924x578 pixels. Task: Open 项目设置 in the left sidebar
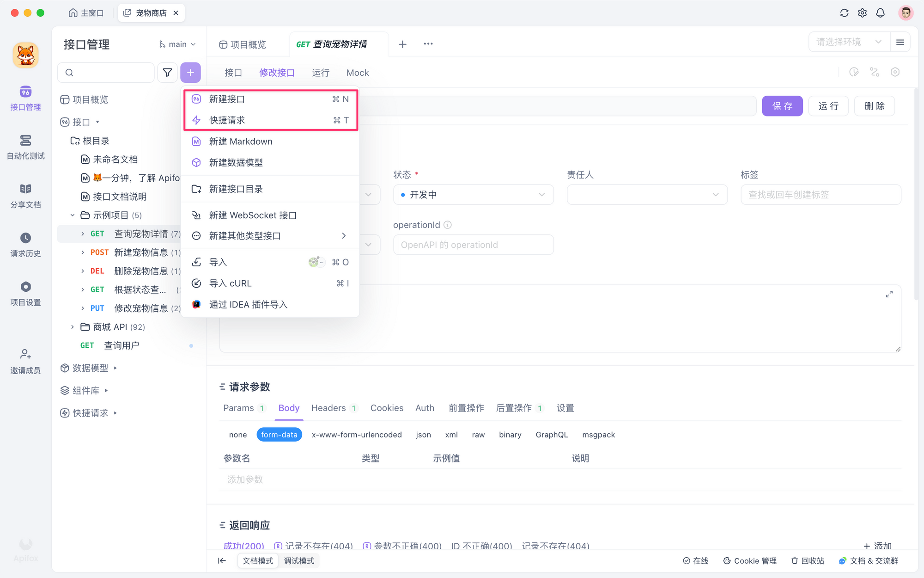25,294
